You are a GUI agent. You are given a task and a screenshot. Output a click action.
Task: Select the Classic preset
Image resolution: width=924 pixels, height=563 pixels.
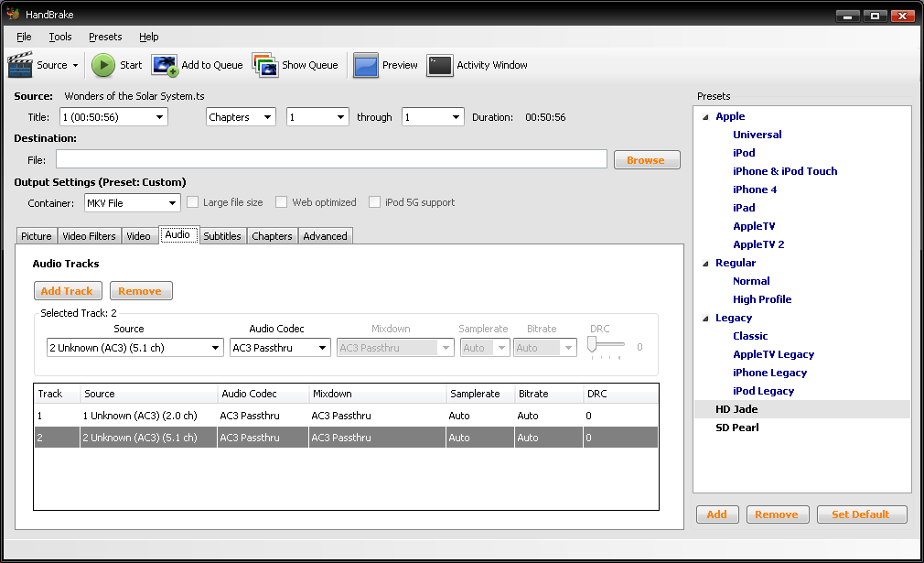tap(750, 336)
